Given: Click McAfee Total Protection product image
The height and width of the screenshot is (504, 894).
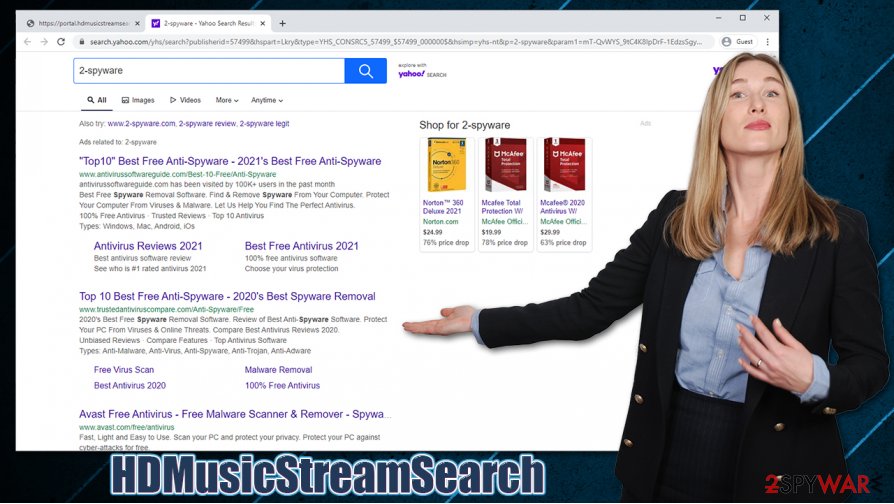Looking at the screenshot, I should (x=506, y=166).
